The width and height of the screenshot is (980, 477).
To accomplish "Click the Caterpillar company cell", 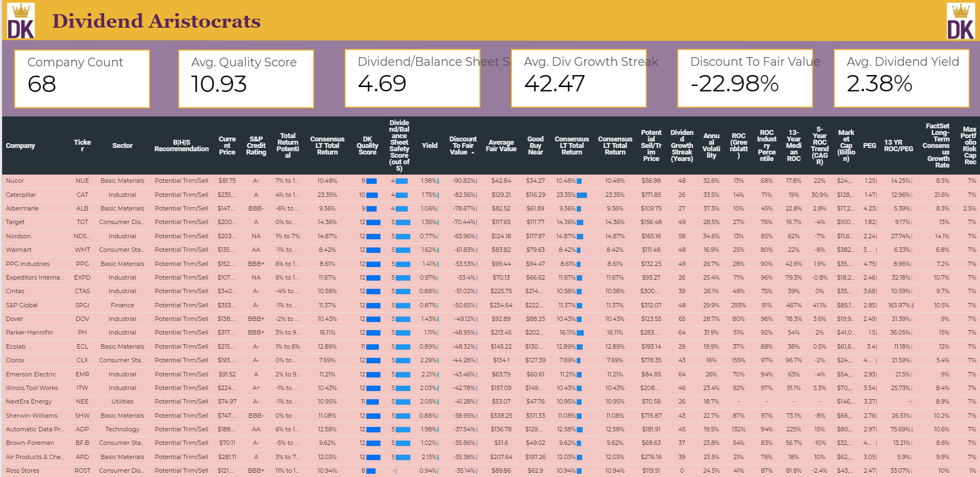I will pos(21,195).
